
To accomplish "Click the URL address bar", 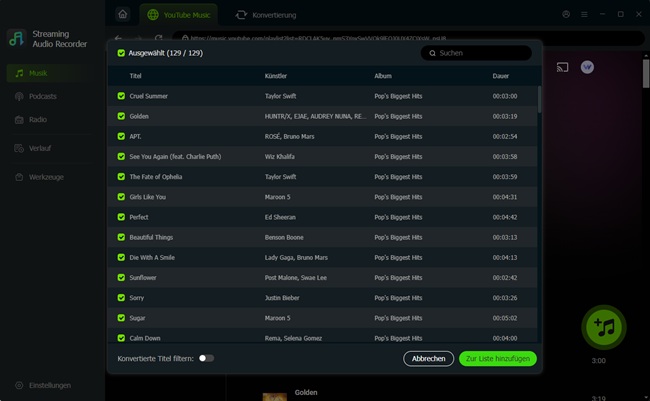I will coord(408,38).
